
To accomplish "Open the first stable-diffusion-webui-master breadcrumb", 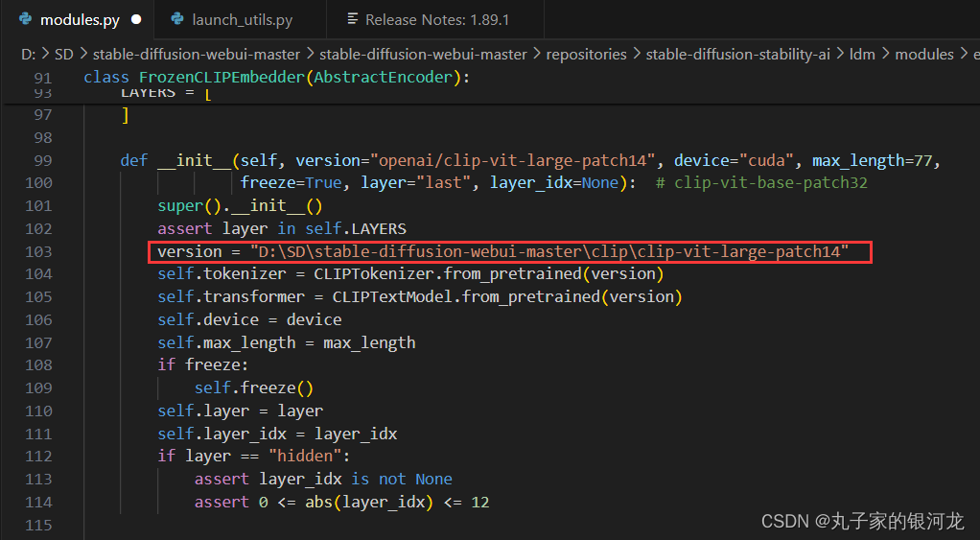I will click(x=197, y=55).
